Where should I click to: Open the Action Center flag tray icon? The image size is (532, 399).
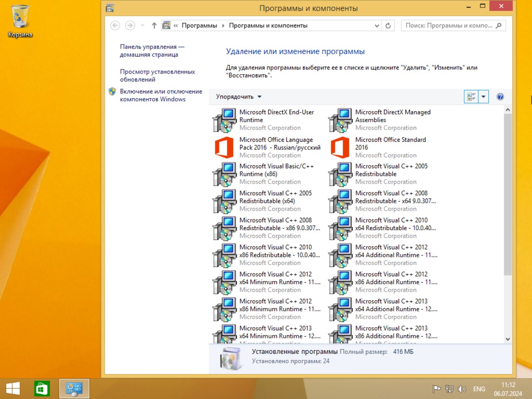tap(436, 389)
